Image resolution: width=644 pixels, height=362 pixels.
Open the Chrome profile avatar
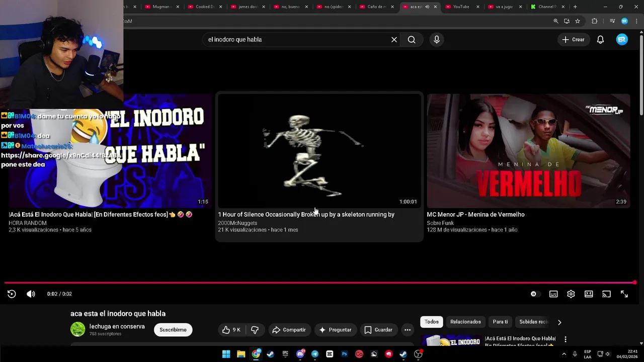coord(624,21)
